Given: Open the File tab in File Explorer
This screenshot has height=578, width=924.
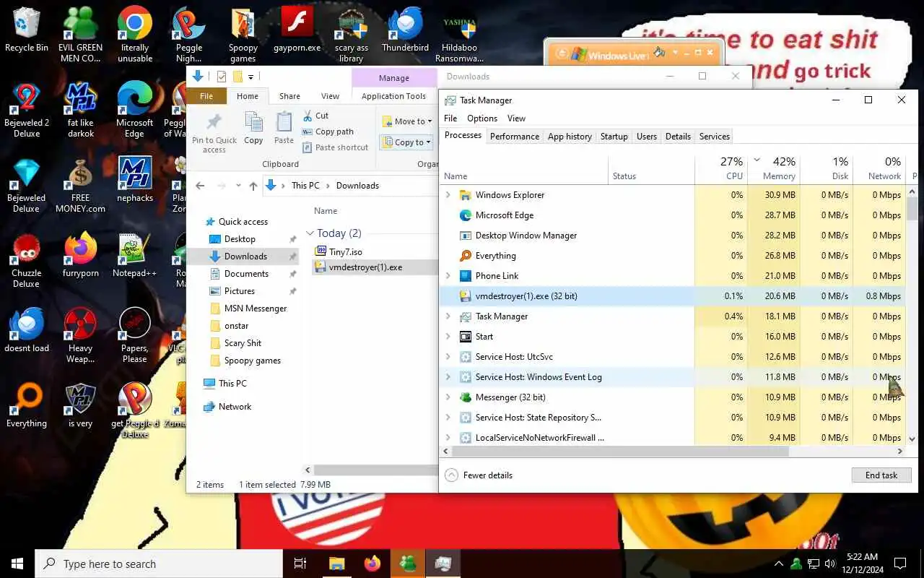Looking at the screenshot, I should pos(206,96).
